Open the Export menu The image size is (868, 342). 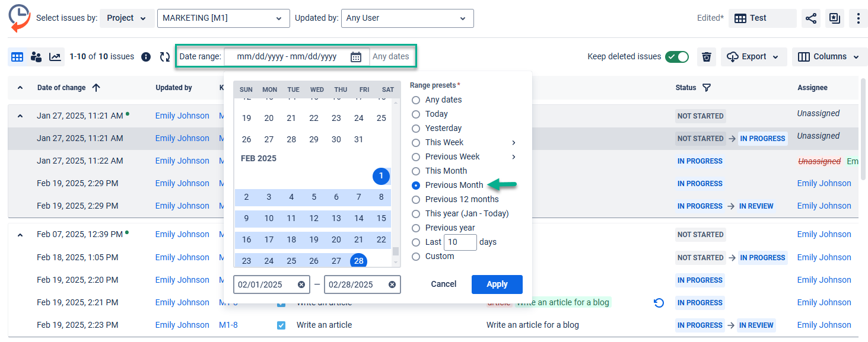click(x=753, y=57)
